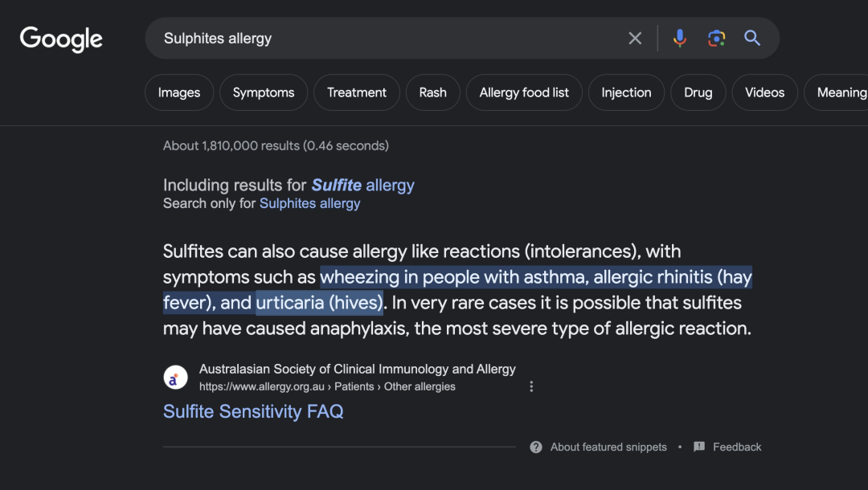Search only for Sulphites allergy
The image size is (868, 490).
coord(309,204)
